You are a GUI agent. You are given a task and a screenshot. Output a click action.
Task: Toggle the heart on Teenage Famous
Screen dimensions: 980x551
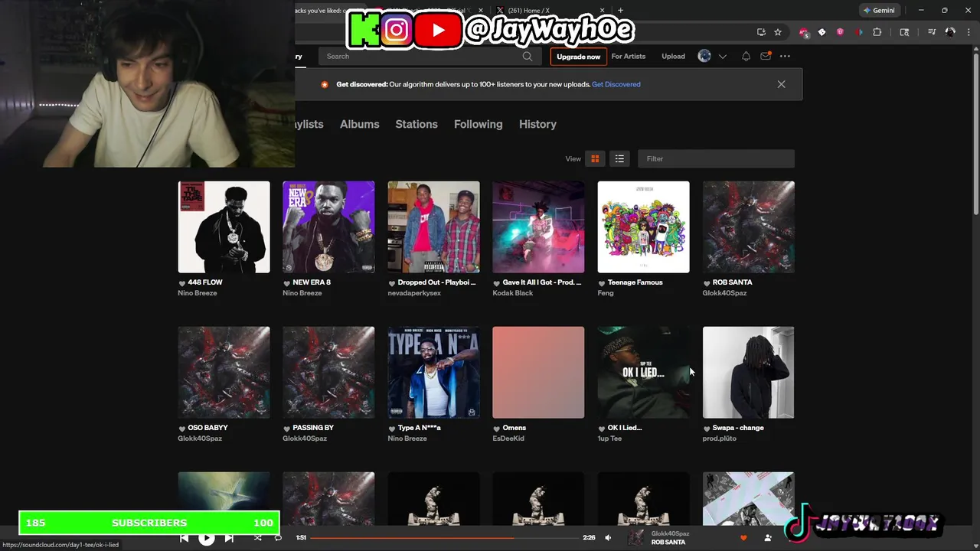pos(602,282)
